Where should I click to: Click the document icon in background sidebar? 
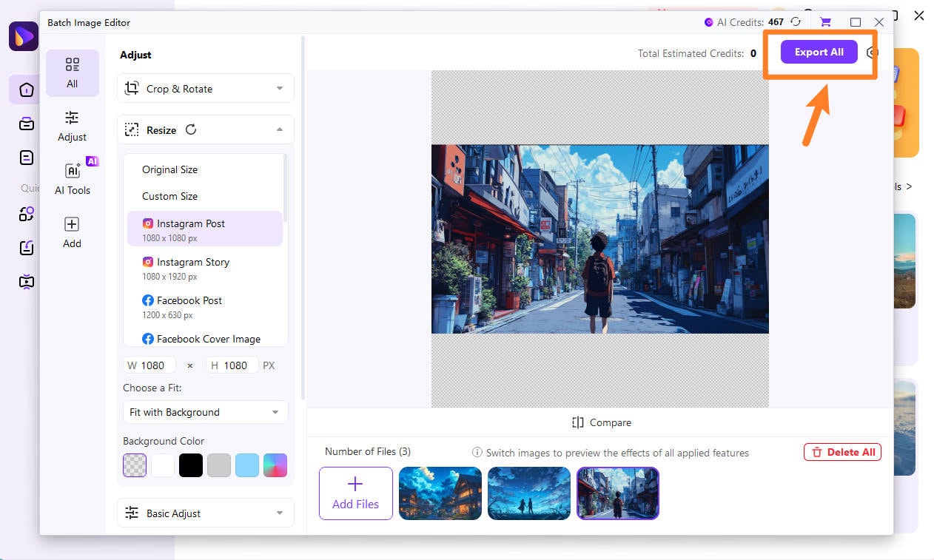[x=27, y=158]
